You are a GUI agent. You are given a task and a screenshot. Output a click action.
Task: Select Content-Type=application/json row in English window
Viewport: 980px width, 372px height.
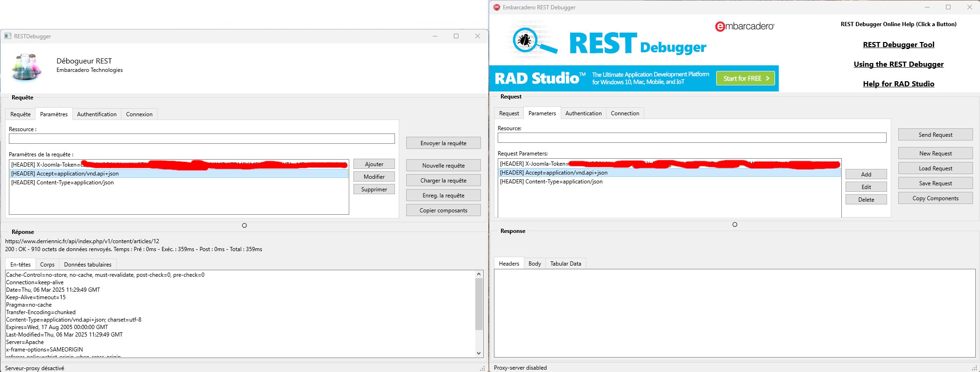click(x=670, y=181)
